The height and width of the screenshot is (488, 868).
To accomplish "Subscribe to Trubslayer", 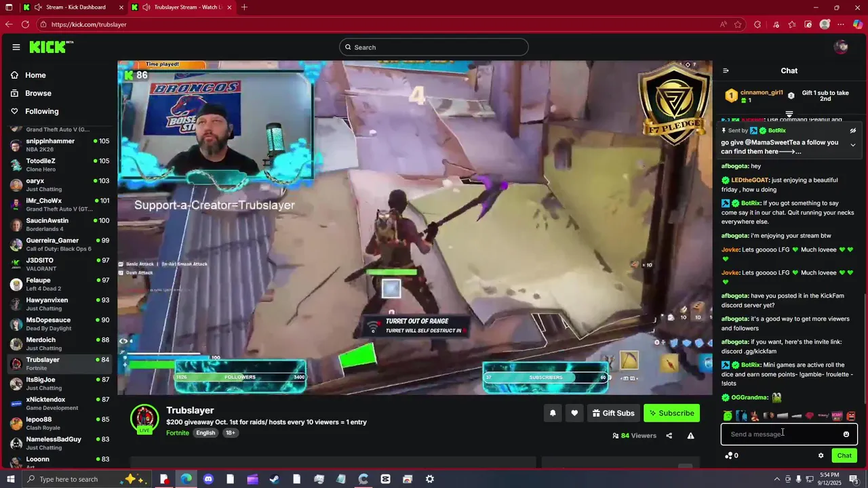I will (671, 413).
